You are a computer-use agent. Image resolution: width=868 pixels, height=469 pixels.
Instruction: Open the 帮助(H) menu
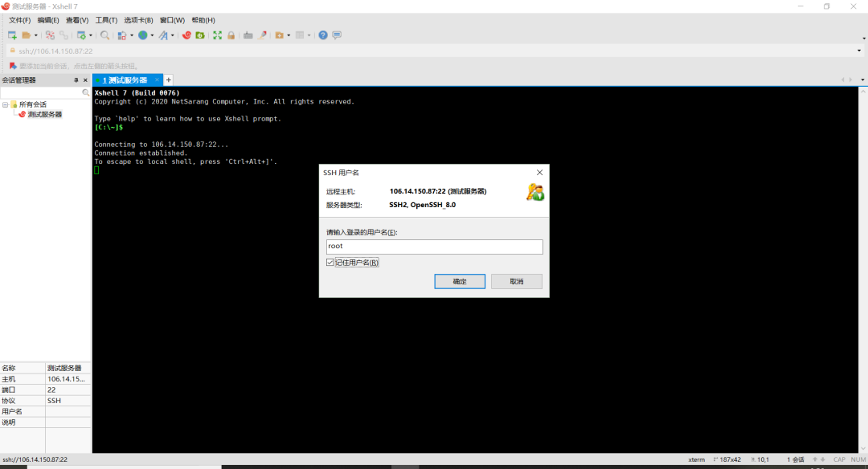203,20
